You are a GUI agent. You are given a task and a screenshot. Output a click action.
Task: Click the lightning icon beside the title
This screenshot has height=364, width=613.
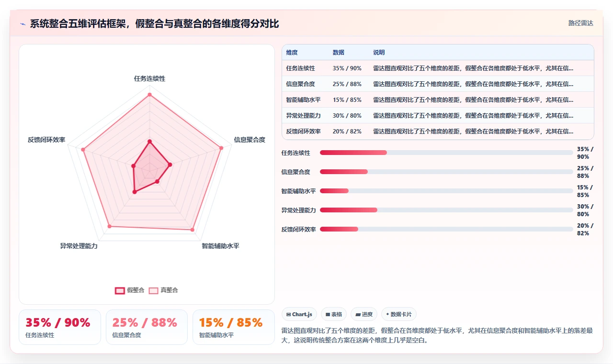pos(23,24)
